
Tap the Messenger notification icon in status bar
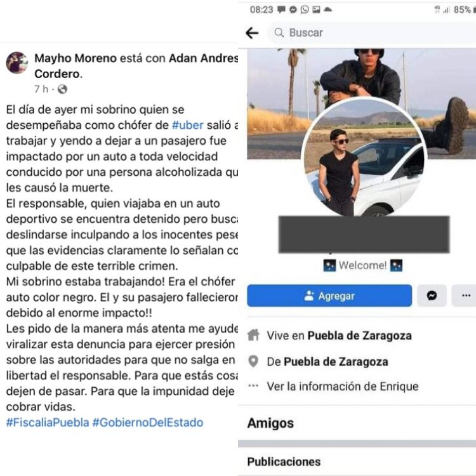(x=293, y=10)
